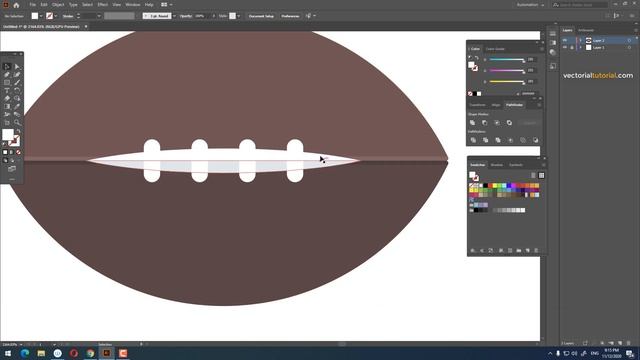Open stroke color dropdown in control bar
Viewport: 640px width, 360px height.
click(56, 16)
